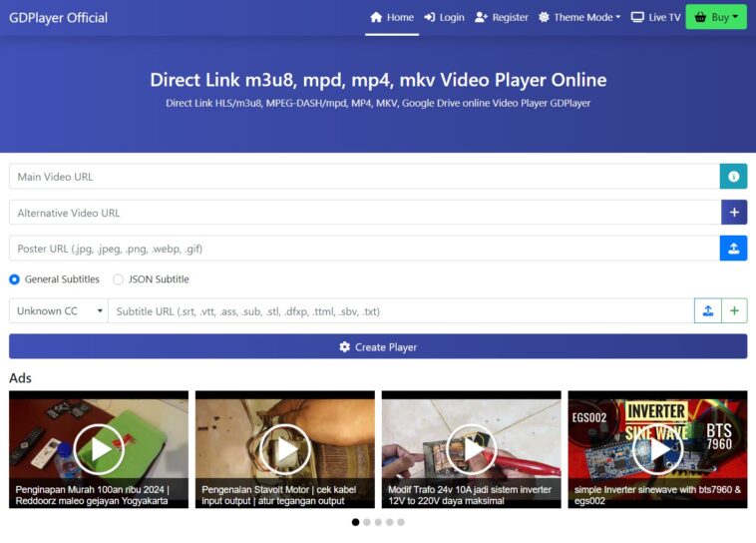Open the Unknown CC language dropdown
The image size is (756, 543).
click(59, 311)
